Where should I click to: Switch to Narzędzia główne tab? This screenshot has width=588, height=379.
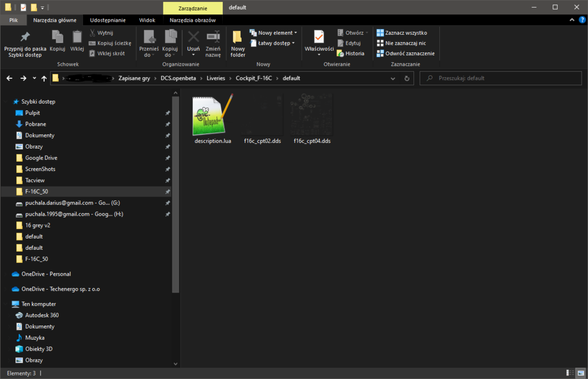[55, 20]
